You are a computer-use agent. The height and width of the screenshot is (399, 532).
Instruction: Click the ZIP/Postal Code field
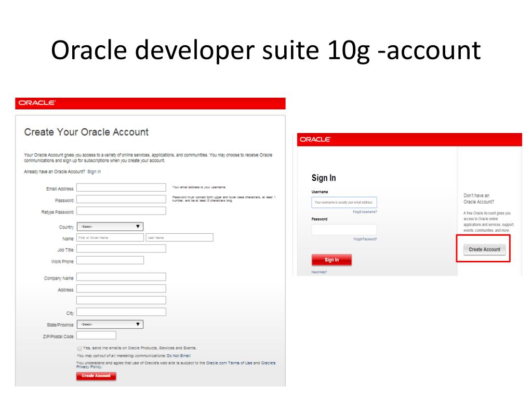[96, 336]
